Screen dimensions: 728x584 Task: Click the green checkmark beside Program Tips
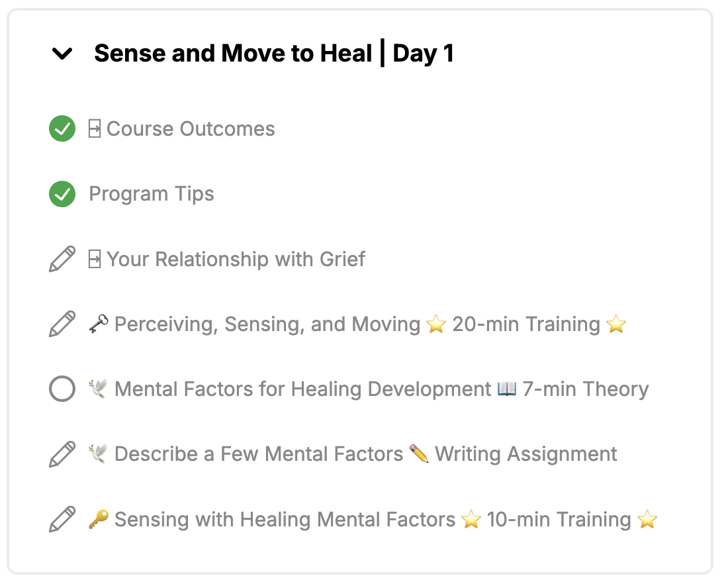[62, 194]
